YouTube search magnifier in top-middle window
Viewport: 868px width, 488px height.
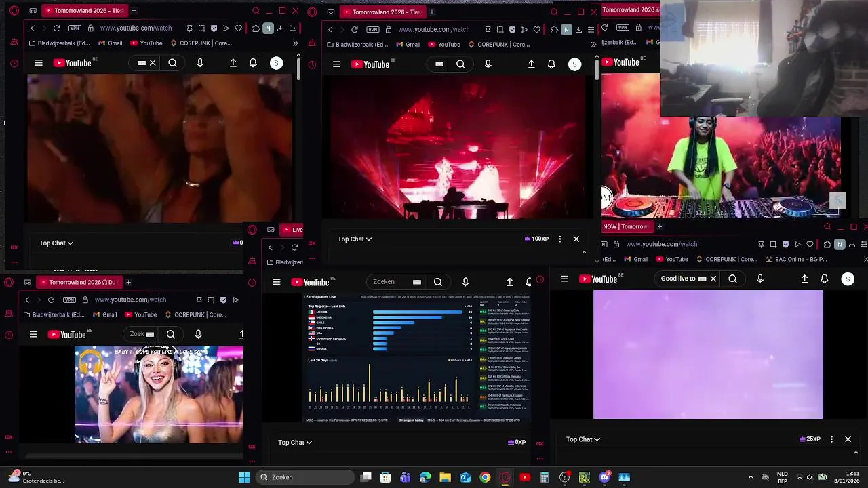point(460,64)
